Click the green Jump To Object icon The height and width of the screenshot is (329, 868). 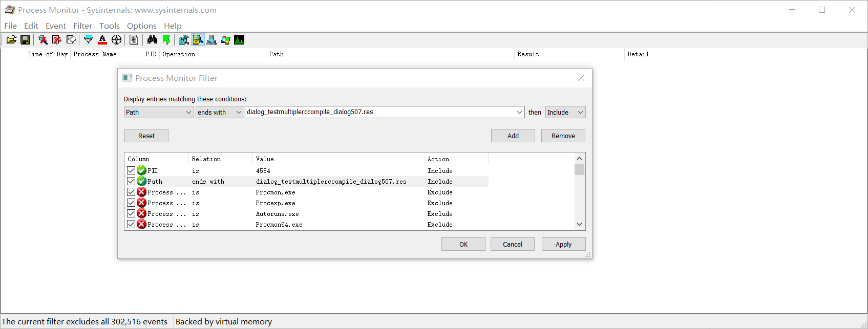(166, 40)
